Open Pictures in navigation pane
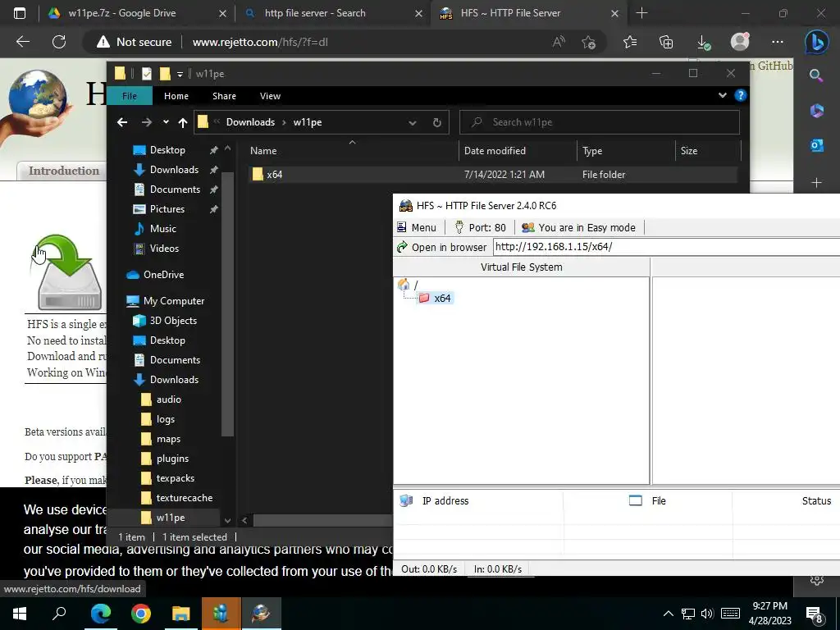Viewport: 840px width, 630px height. 167,209
